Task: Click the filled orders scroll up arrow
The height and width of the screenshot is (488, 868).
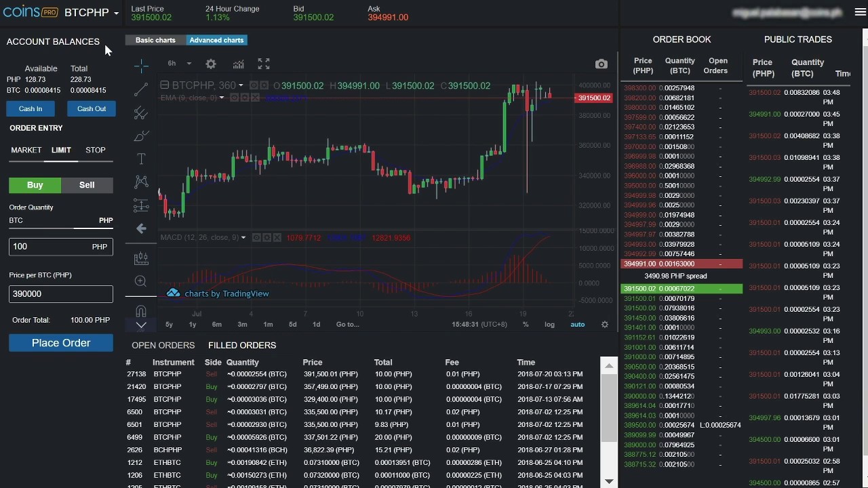Action: [x=609, y=366]
